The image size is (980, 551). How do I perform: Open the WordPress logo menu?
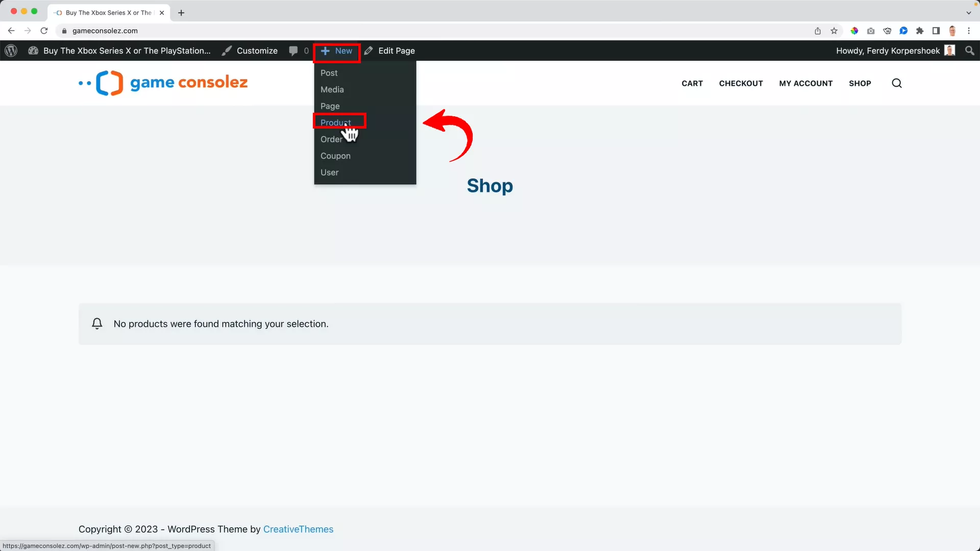pos(11,51)
